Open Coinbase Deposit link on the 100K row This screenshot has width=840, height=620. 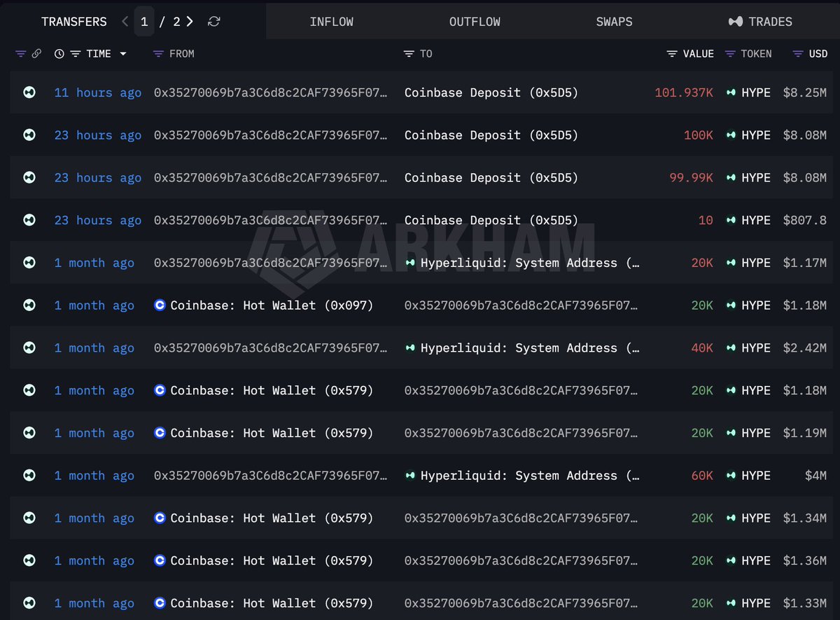point(491,135)
